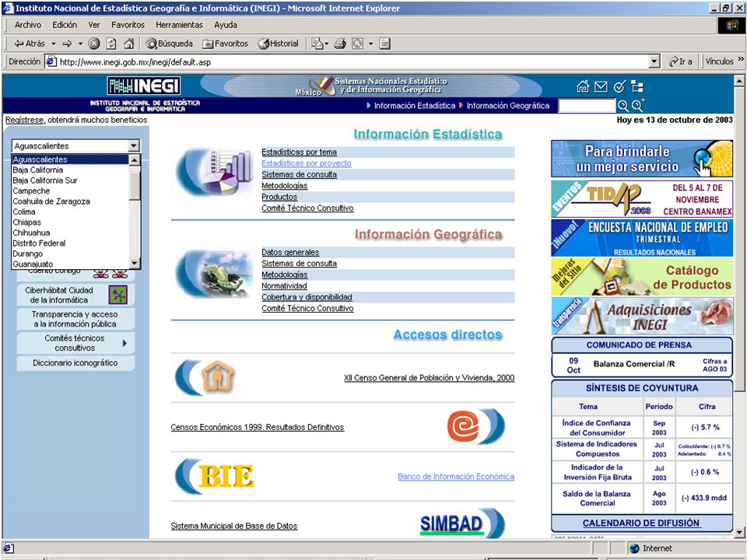Open the Ayuda menu

pyautogui.click(x=226, y=25)
